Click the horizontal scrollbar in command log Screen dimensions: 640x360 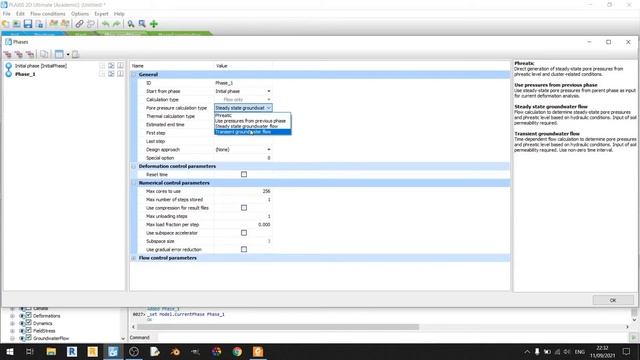278,327
